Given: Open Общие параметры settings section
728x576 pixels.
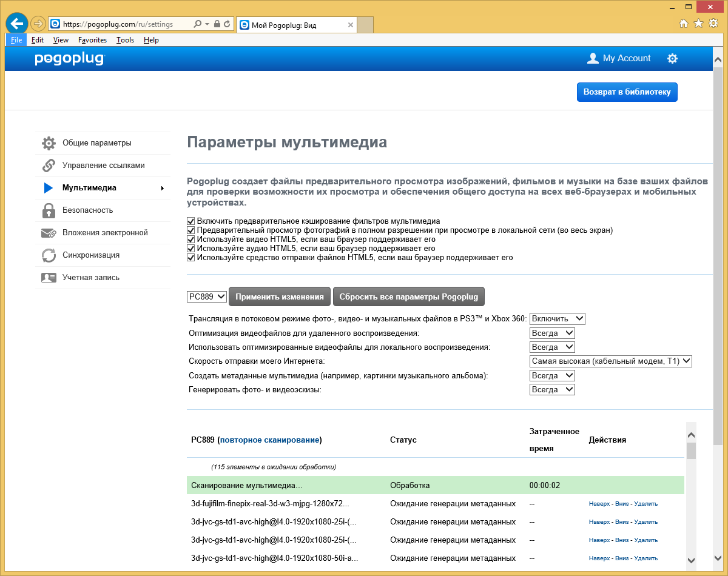Looking at the screenshot, I should point(102,143).
